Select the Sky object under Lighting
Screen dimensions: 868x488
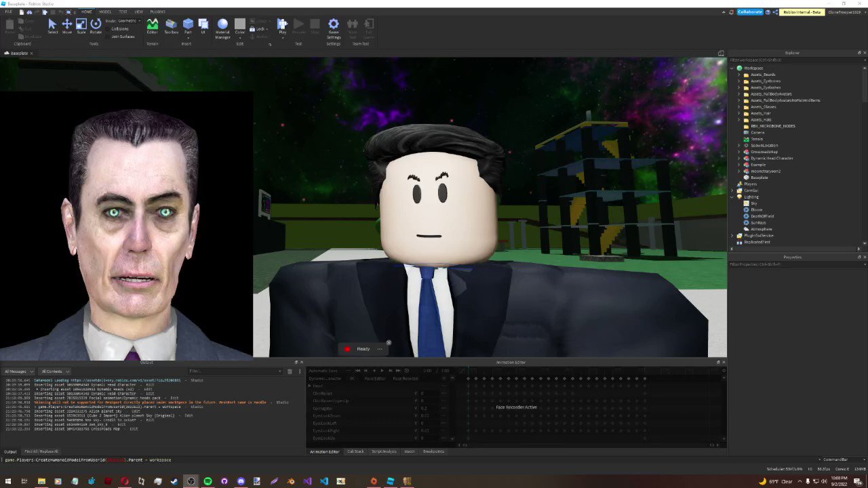[753, 203]
